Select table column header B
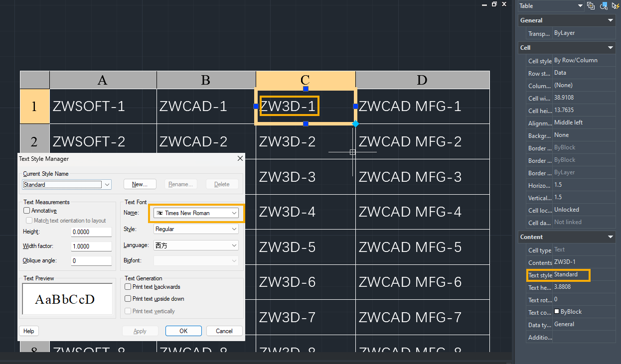This screenshot has height=364, width=621. coord(206,80)
